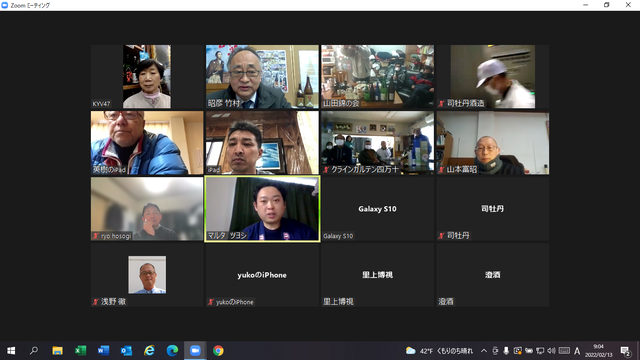Restore down the Zoom meeting window
Screen dimensions: 640x360
[x=607, y=5]
